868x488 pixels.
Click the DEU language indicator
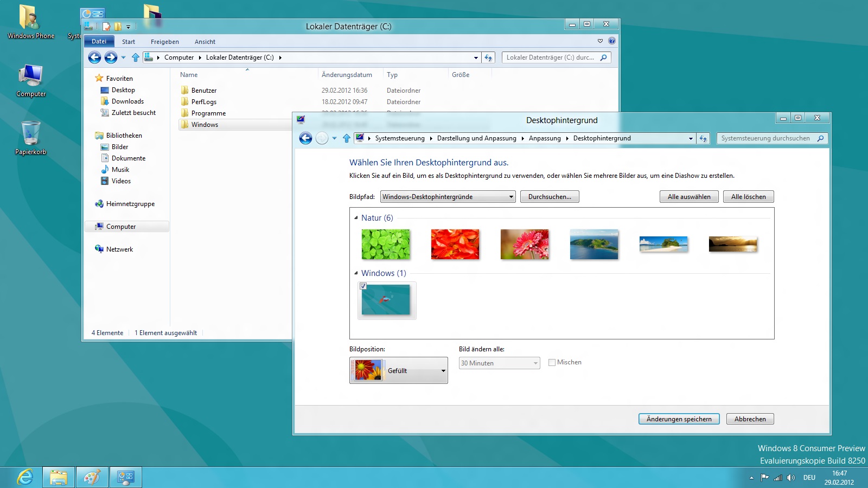(x=809, y=478)
